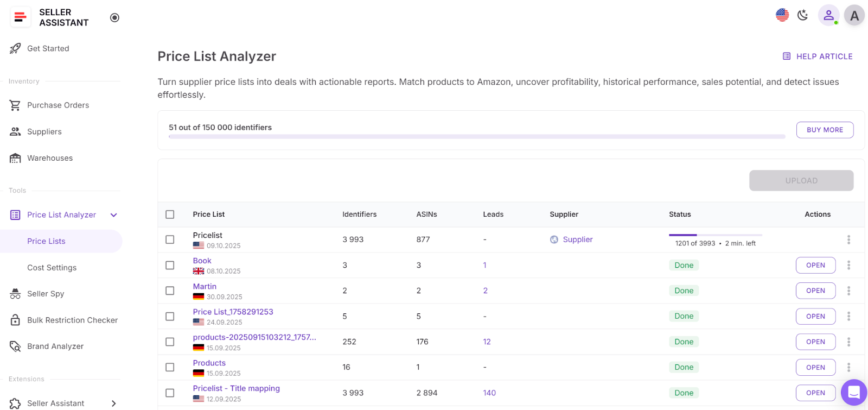The height and width of the screenshot is (410, 868).
Task: Toggle the sidebar pin radio icon
Action: (x=114, y=17)
